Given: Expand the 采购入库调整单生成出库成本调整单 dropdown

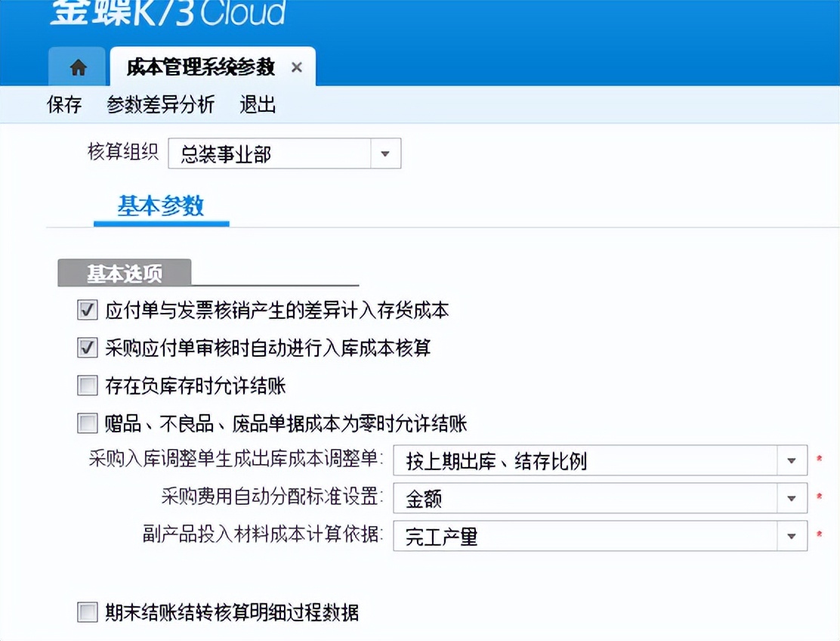Looking at the screenshot, I should coord(792,460).
